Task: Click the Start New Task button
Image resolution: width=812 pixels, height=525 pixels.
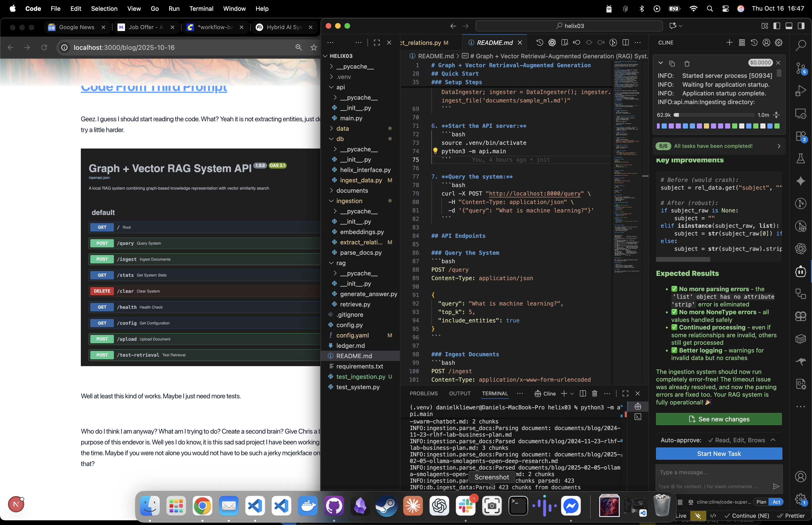Action: point(719,454)
